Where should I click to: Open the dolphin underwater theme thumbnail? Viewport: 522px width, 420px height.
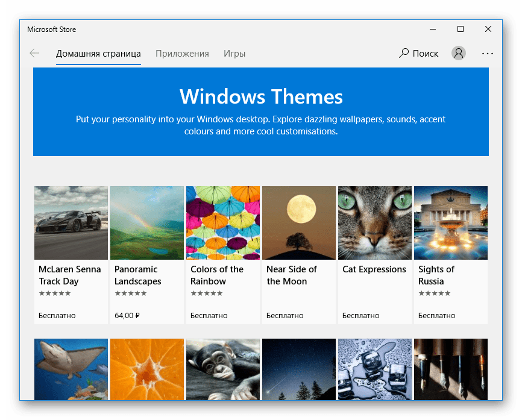pos(71,369)
